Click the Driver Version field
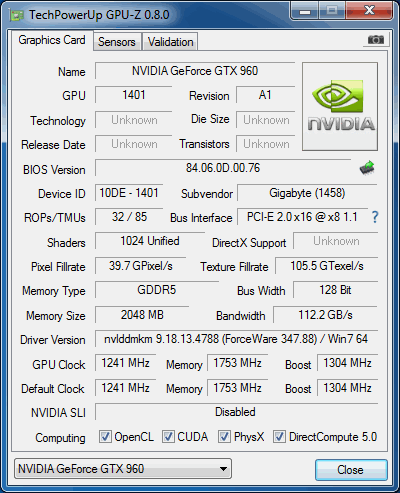Image resolution: width=400 pixels, height=493 pixels. 236,339
